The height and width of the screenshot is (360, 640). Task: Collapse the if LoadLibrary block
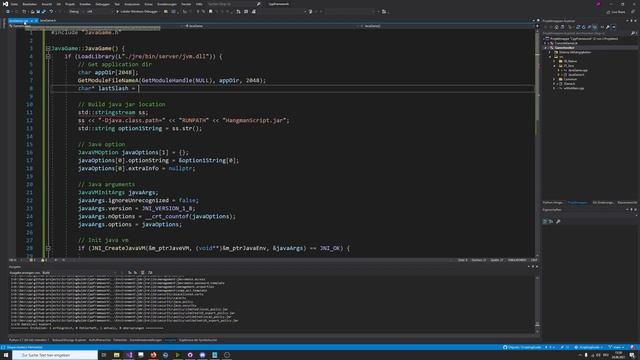click(x=48, y=56)
